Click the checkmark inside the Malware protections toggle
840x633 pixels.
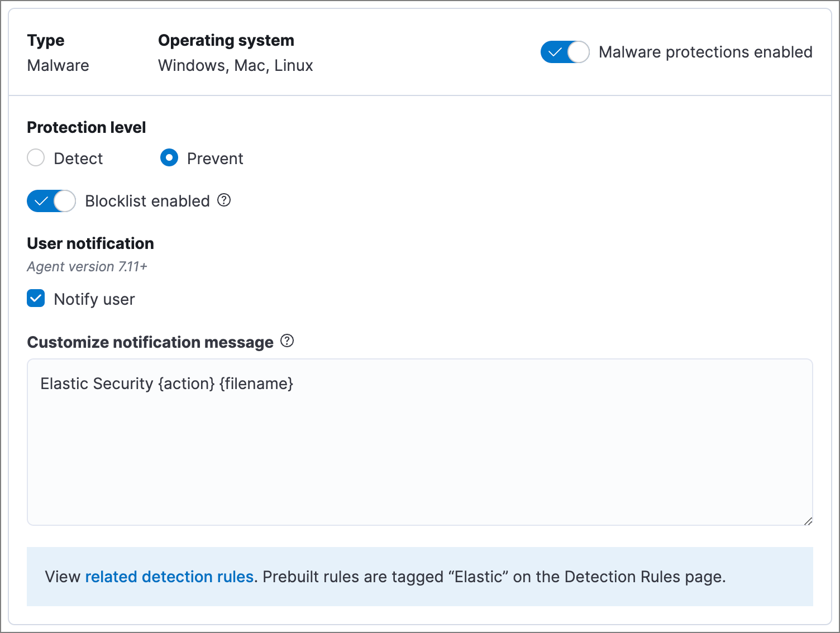tap(556, 52)
